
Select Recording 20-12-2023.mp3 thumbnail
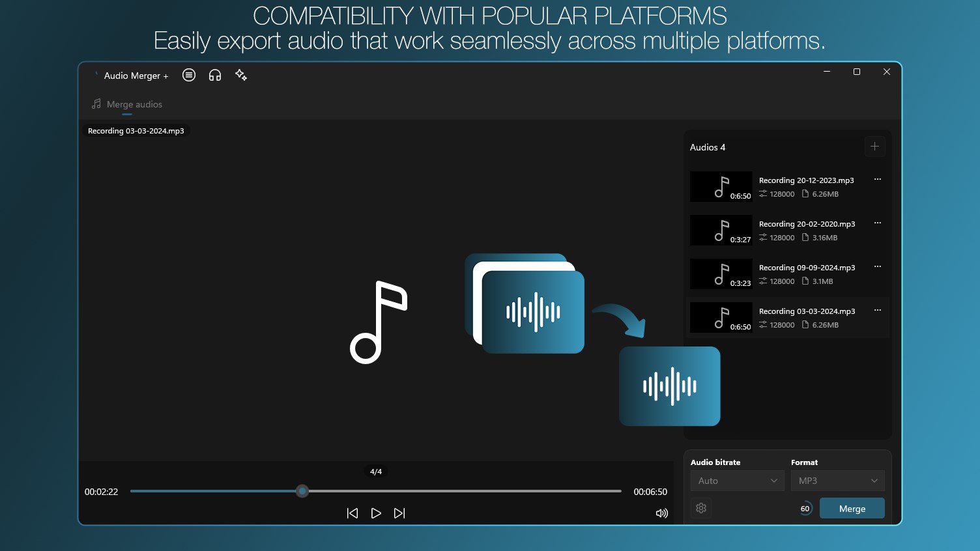[x=721, y=187]
